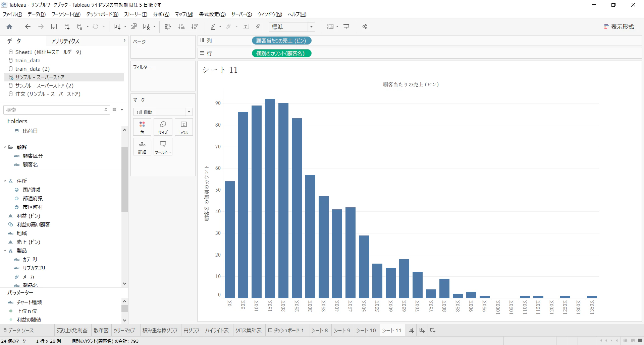Screen dimensions: 644x345
Task: Click the 表示形式 Show Me button
Action: (x=619, y=26)
